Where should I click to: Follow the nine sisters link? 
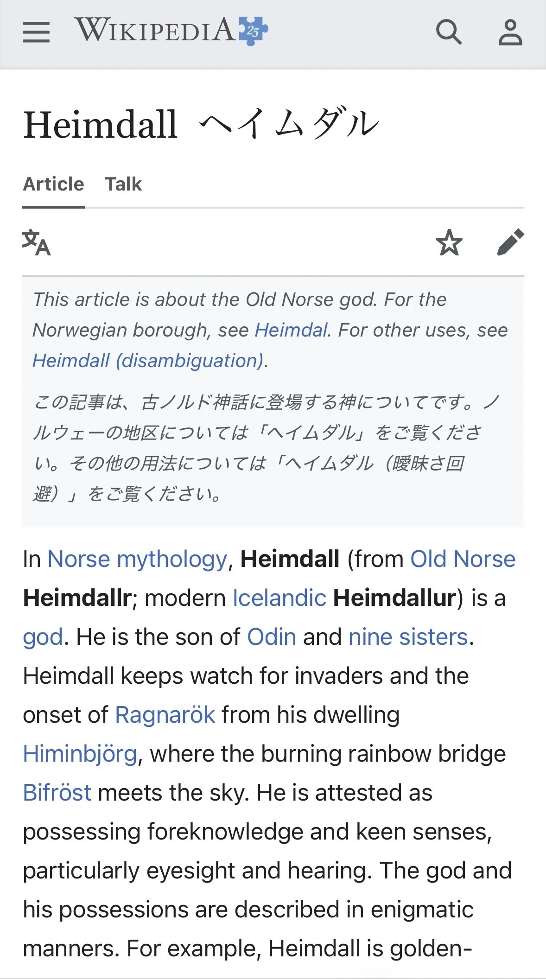tap(408, 637)
